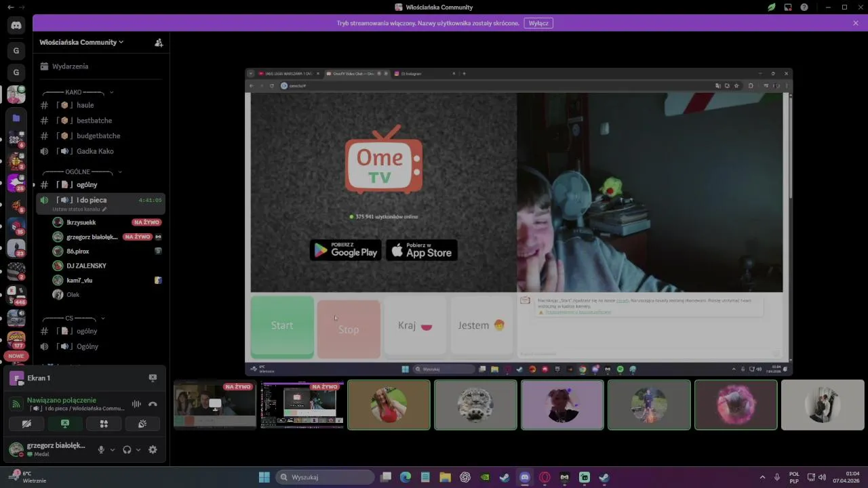Open the Wydarzenia events entry

coord(100,66)
